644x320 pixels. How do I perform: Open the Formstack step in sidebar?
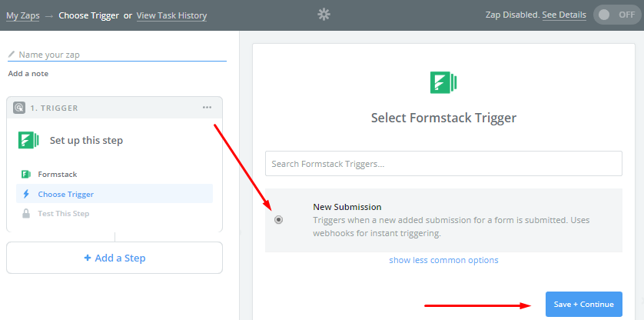[x=58, y=175]
